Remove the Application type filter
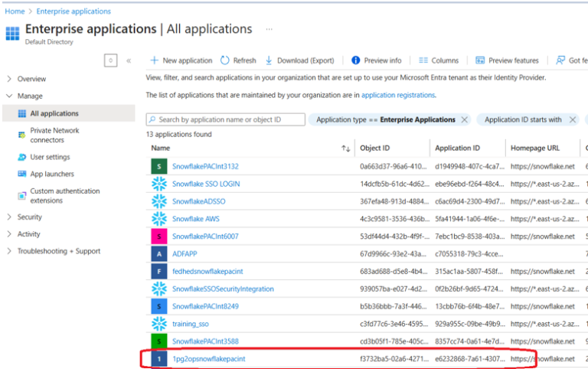The image size is (588, 369). (x=464, y=119)
